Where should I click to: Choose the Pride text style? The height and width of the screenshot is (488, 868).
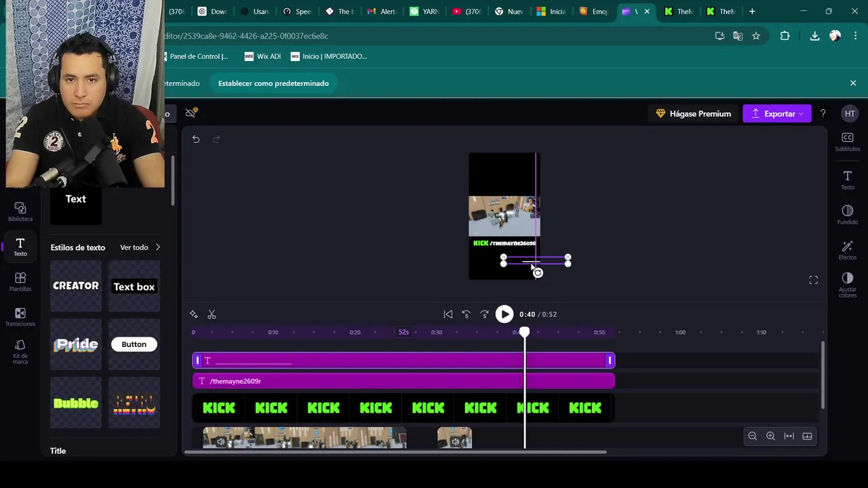(x=76, y=344)
